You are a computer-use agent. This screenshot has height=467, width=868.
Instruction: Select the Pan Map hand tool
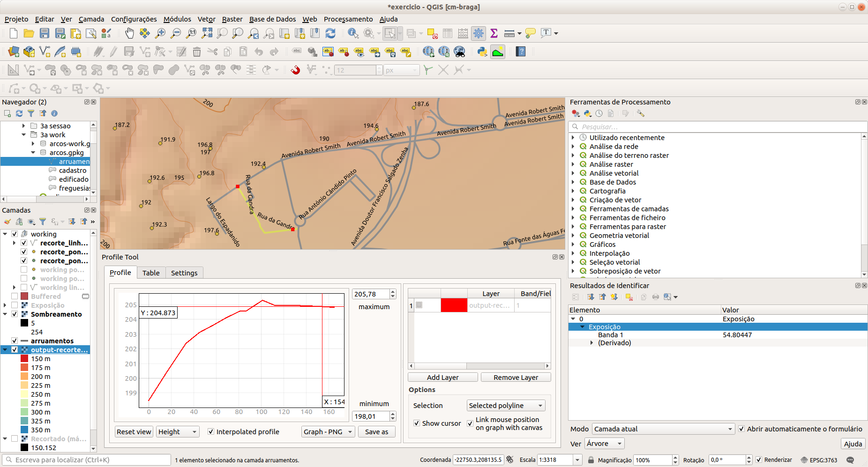point(129,33)
